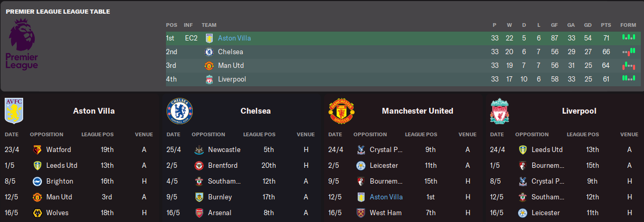The height and width of the screenshot is (222, 644).
Task: Click Crystal Palace badge in Man Utd fixtures
Action: pyautogui.click(x=360, y=149)
